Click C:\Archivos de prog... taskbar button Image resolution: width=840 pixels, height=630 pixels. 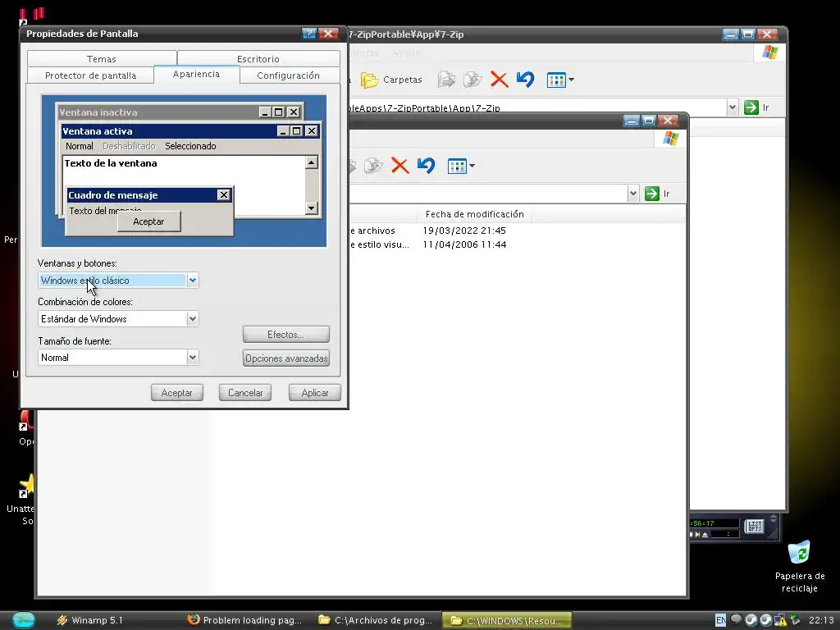click(x=376, y=620)
